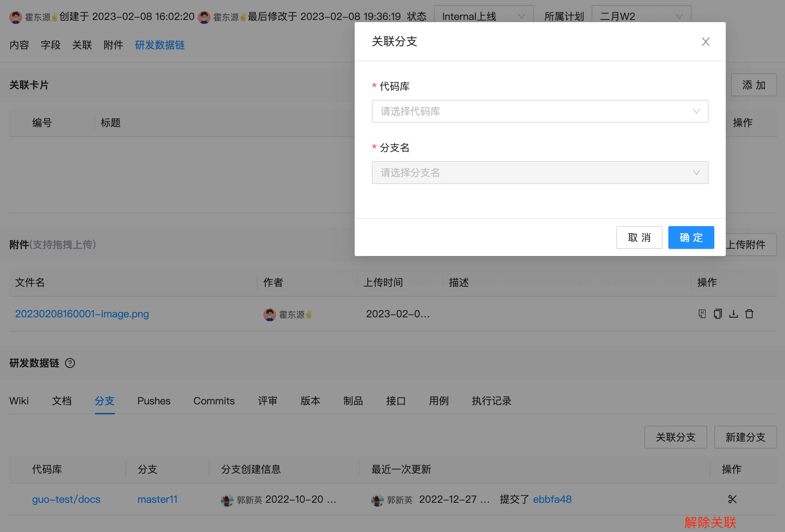Click commit link ebbfa48

552,499
